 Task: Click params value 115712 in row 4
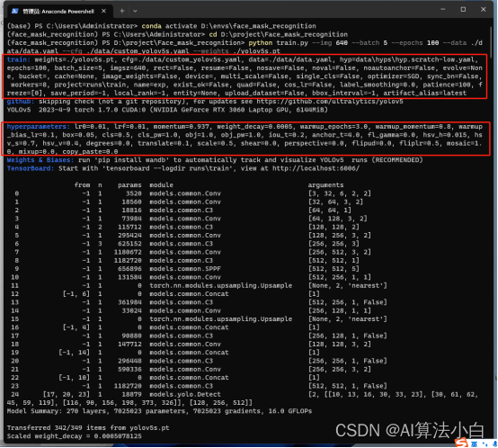click(129, 228)
